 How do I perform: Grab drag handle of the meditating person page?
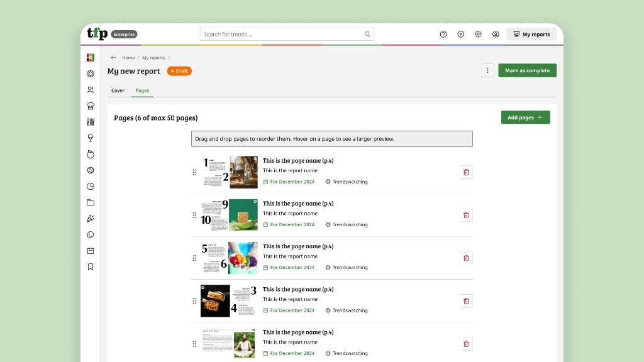pos(195,344)
